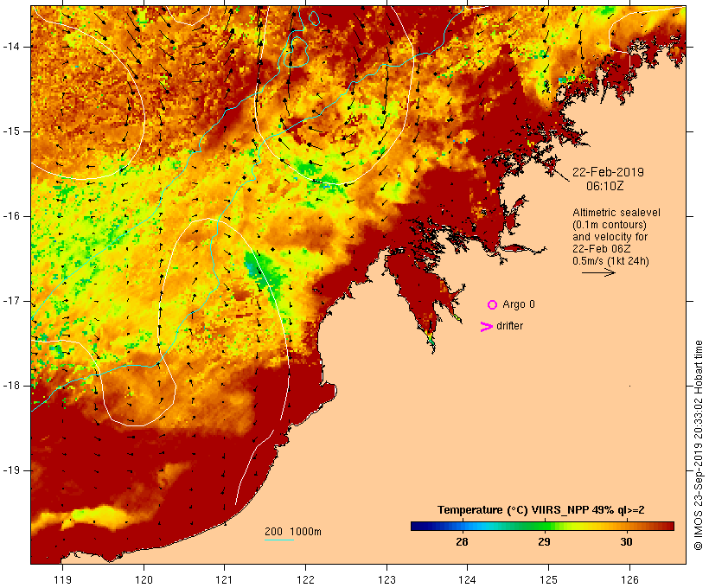This screenshot has height=588, width=709.
Task: Click the magenta drifter legend marker
Action: [x=486, y=327]
